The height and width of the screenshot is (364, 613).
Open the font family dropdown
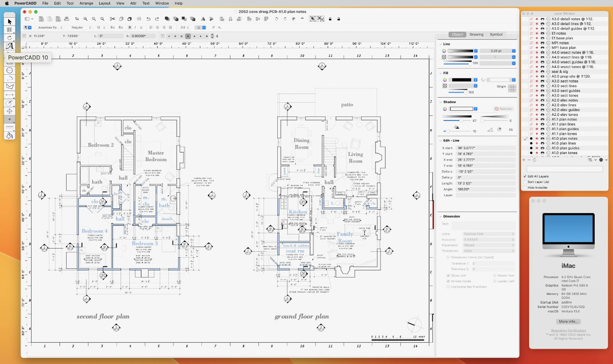50,27
